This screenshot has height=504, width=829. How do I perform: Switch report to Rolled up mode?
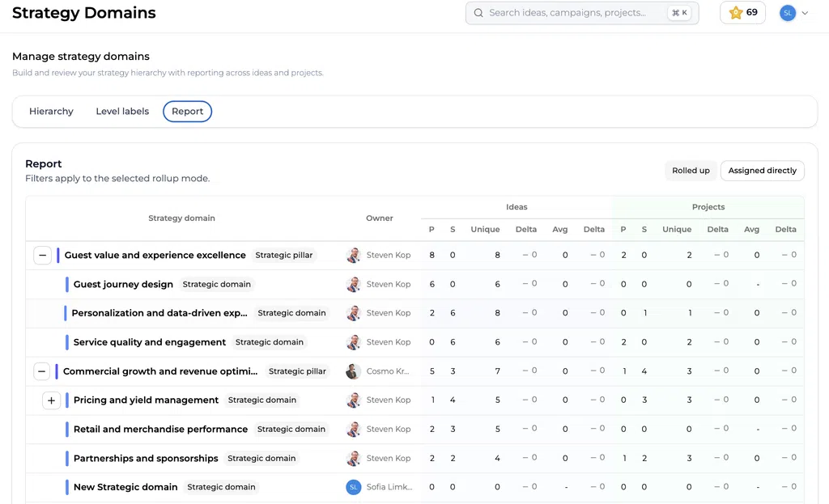(x=691, y=171)
